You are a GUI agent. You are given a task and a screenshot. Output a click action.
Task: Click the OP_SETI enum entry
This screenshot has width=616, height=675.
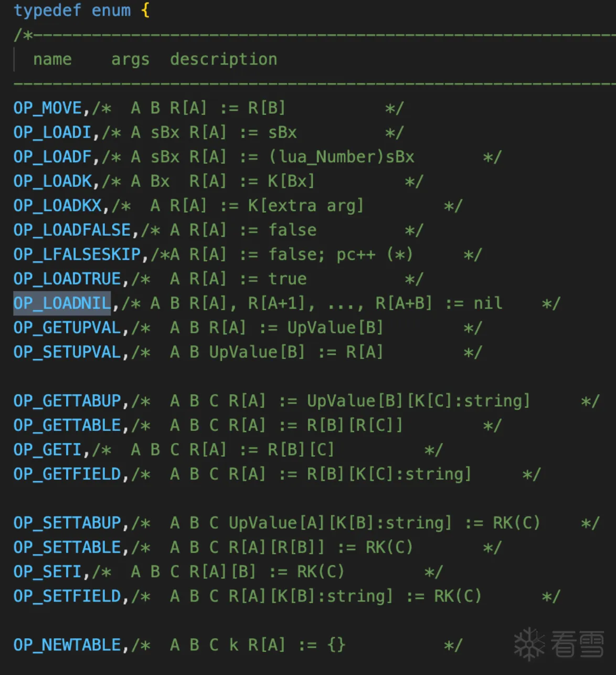[x=48, y=571]
